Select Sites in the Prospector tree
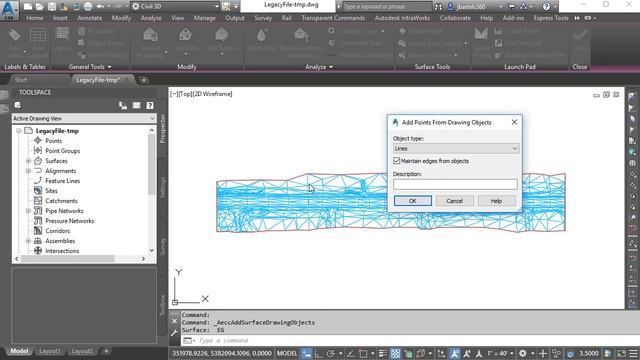This screenshot has width=640, height=360. pos(51,191)
